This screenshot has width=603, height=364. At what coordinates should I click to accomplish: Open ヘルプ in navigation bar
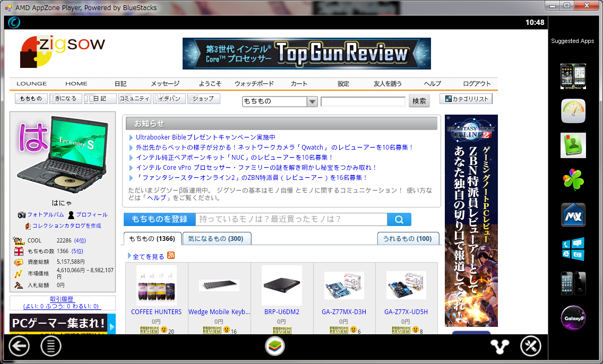pos(432,83)
